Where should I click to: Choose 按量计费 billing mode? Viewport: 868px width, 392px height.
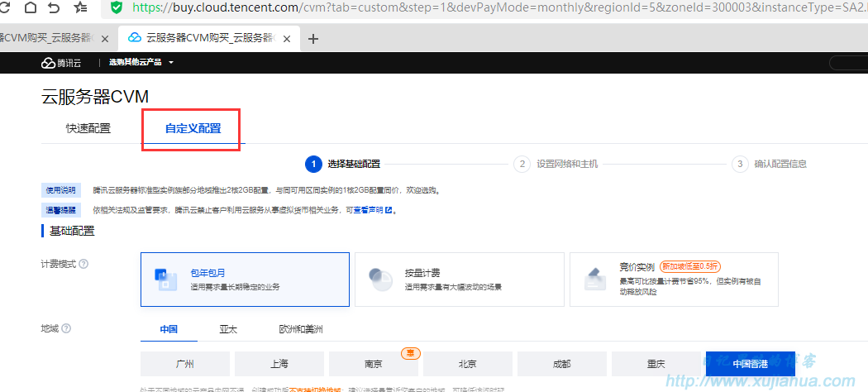tap(460, 280)
